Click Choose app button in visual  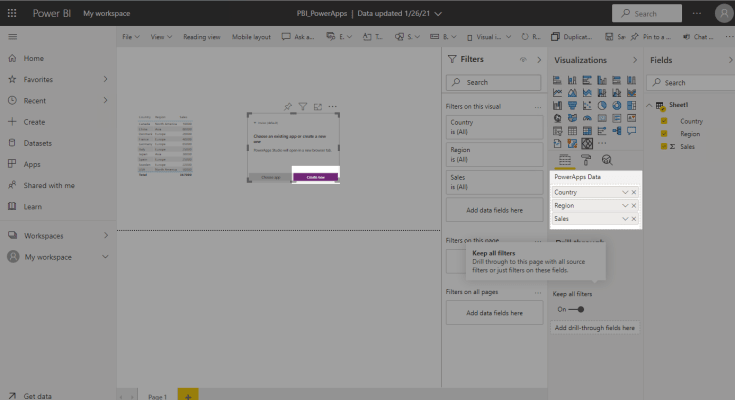[270, 177]
